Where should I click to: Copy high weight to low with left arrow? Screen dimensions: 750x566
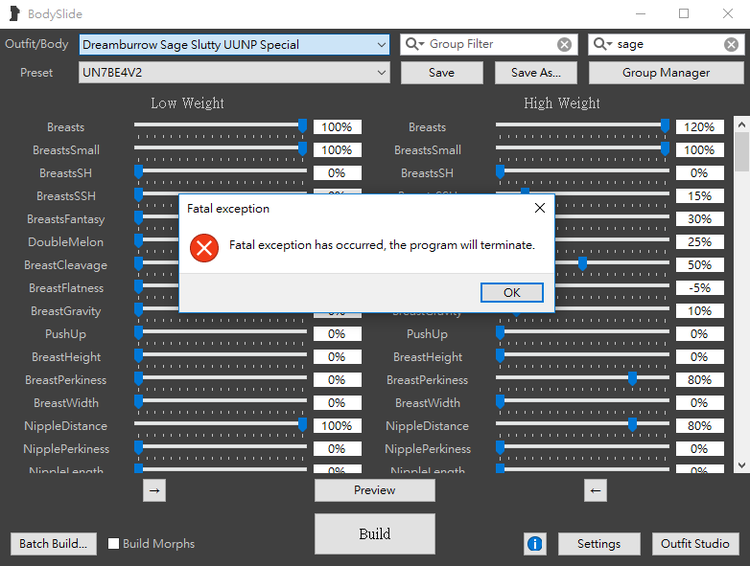click(595, 490)
